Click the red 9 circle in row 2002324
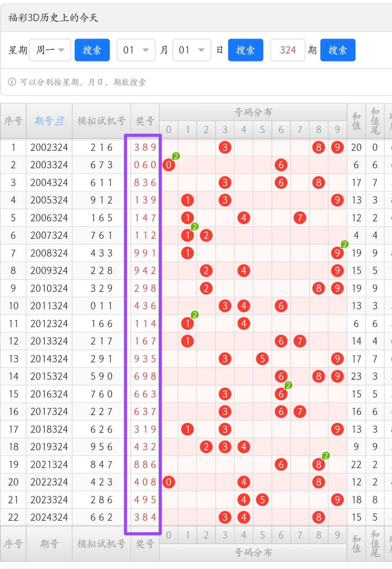This screenshot has width=392, height=569. click(x=337, y=148)
